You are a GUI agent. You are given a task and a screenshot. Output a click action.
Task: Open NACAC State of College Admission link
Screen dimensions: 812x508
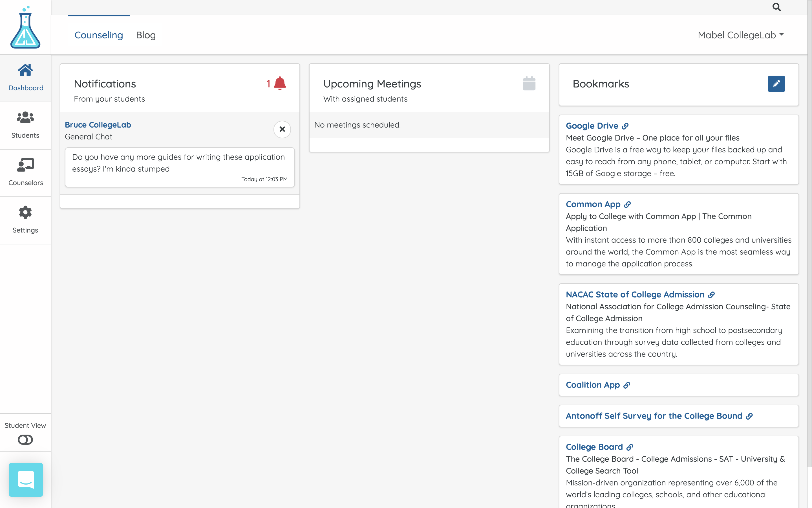tap(635, 295)
